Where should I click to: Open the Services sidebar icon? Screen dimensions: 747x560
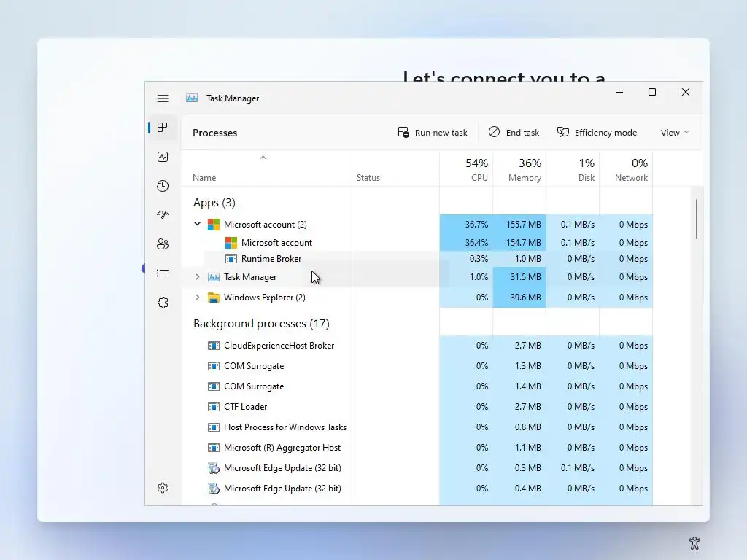[x=163, y=303]
